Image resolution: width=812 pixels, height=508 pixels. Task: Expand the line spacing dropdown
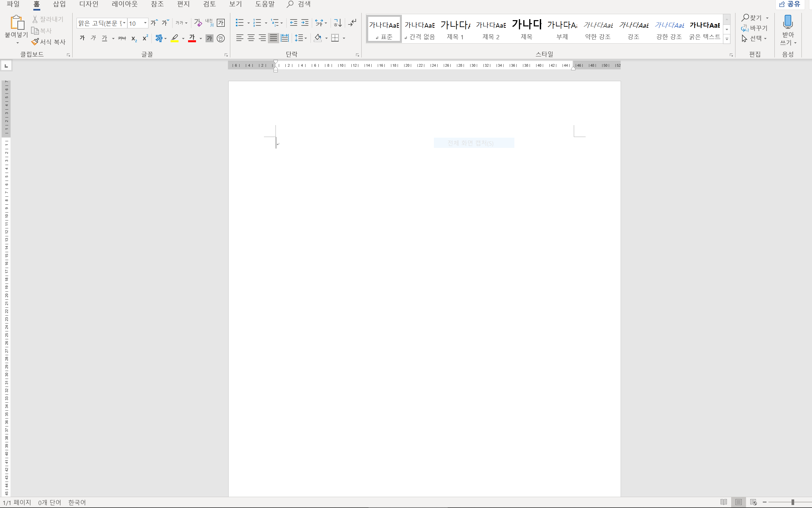point(306,38)
